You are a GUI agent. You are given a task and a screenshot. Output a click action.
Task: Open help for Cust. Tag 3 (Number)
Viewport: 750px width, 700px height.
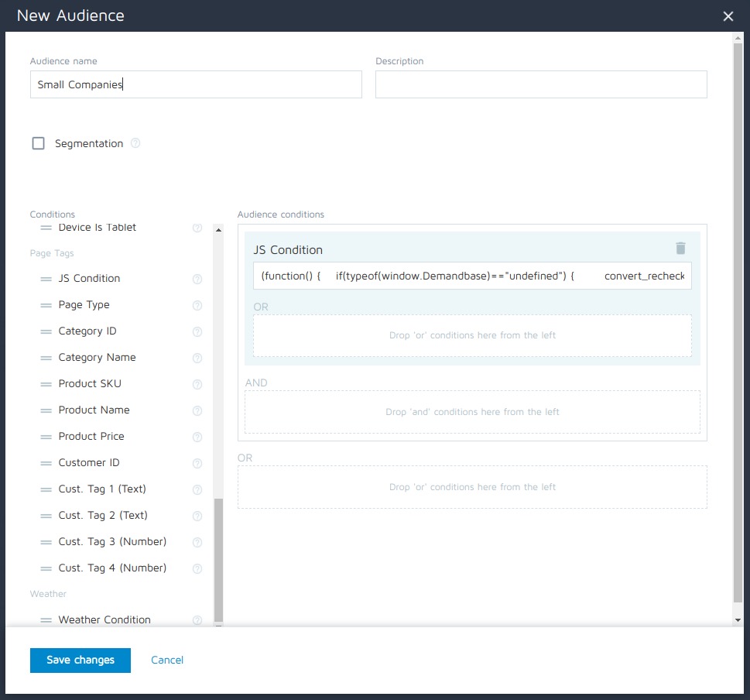[197, 541]
